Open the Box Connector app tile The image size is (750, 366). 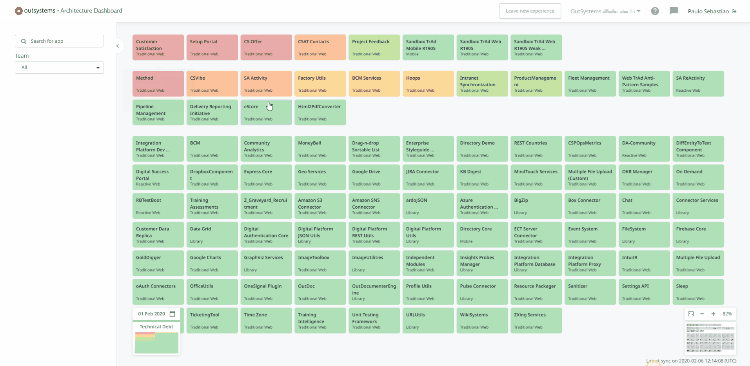590,206
